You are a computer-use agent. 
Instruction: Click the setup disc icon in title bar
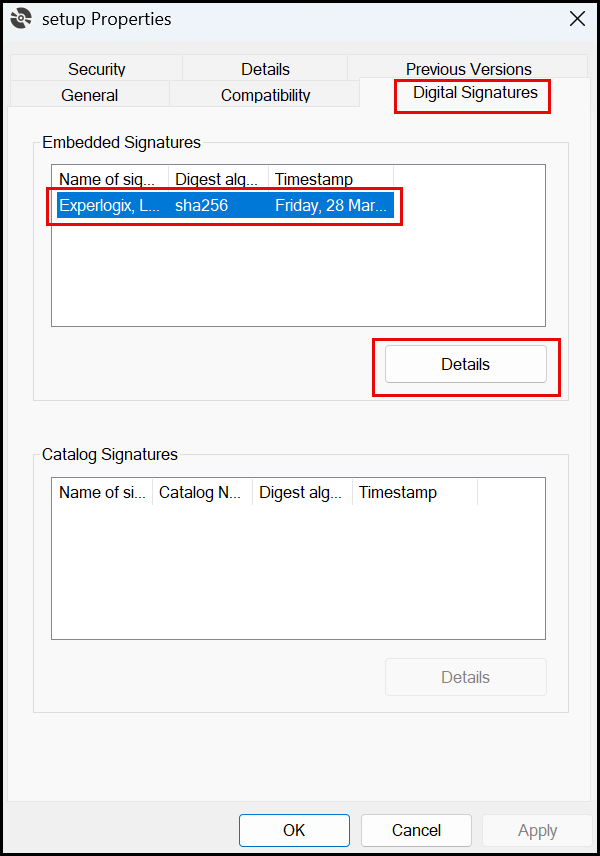(21, 19)
